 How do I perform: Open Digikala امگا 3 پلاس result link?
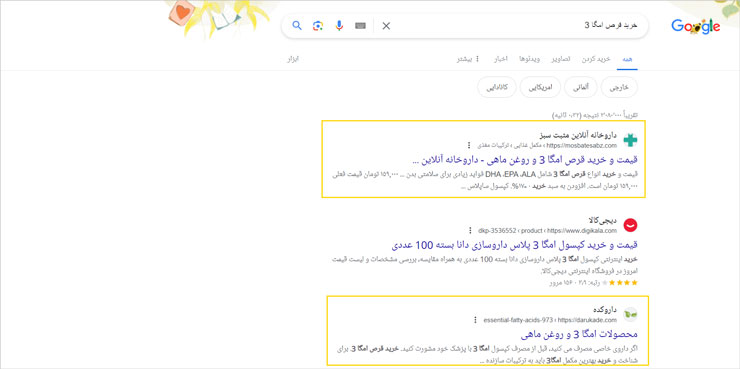point(515,245)
